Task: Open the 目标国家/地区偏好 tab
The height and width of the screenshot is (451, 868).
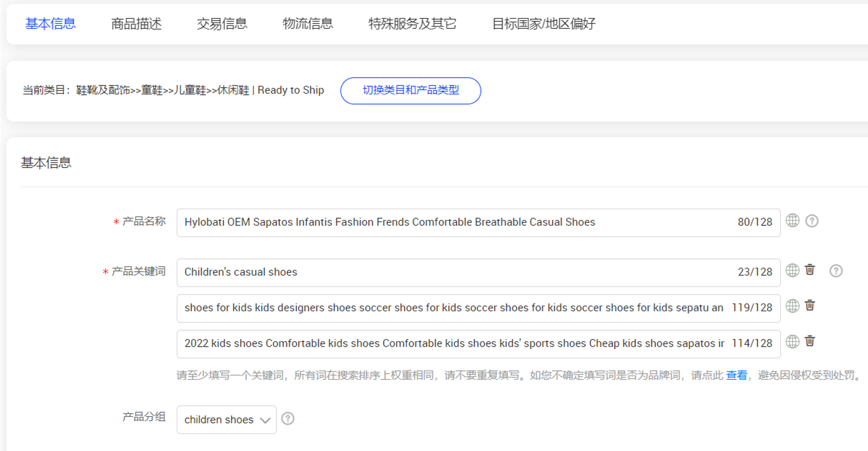Action: [x=544, y=24]
